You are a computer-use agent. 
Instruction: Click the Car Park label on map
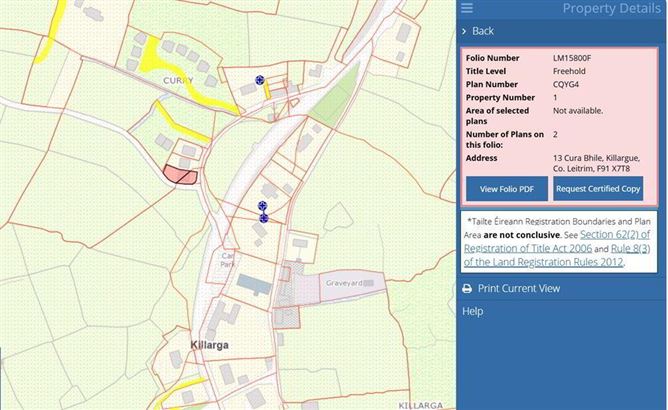click(226, 260)
